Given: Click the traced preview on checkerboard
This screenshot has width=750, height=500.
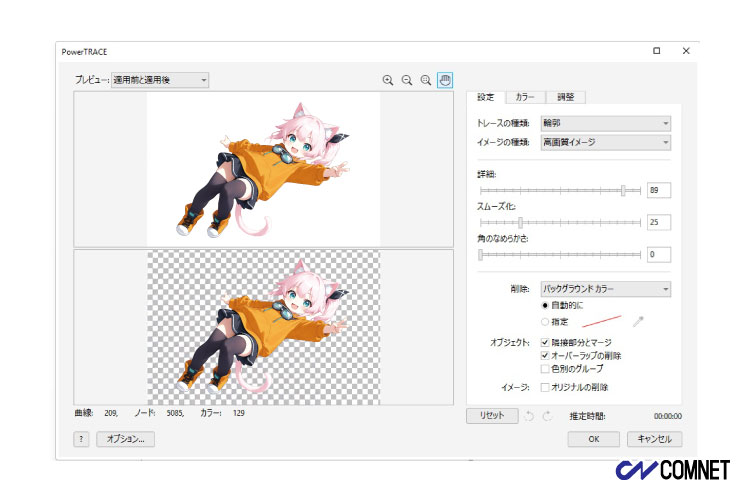Looking at the screenshot, I should click(x=263, y=327).
